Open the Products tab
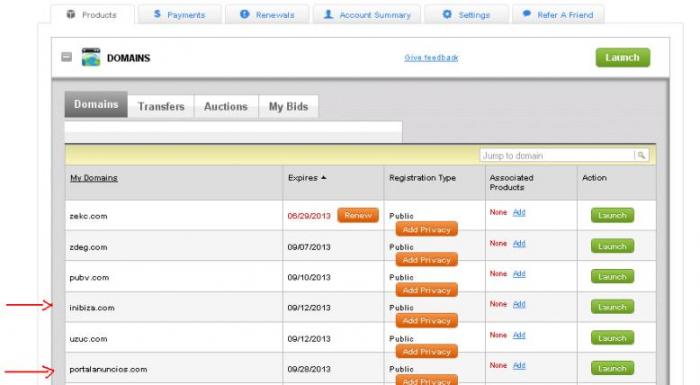Viewport: 700px width, 385px height. (x=92, y=15)
